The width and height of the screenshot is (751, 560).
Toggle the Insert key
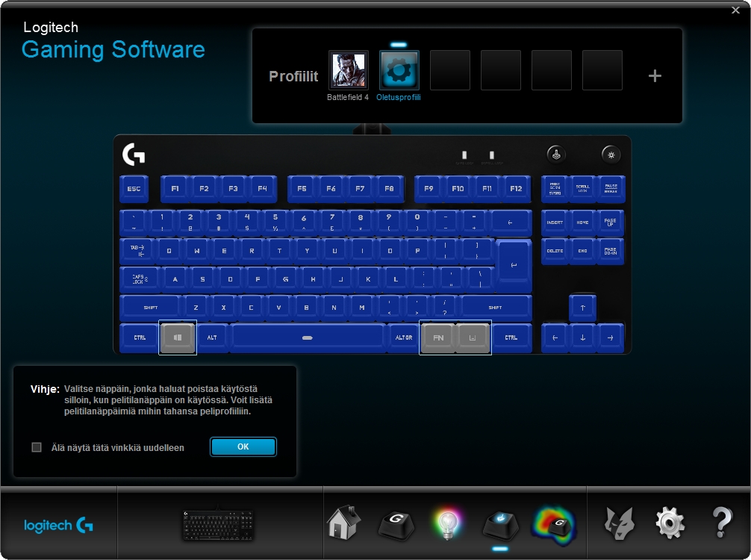555,223
